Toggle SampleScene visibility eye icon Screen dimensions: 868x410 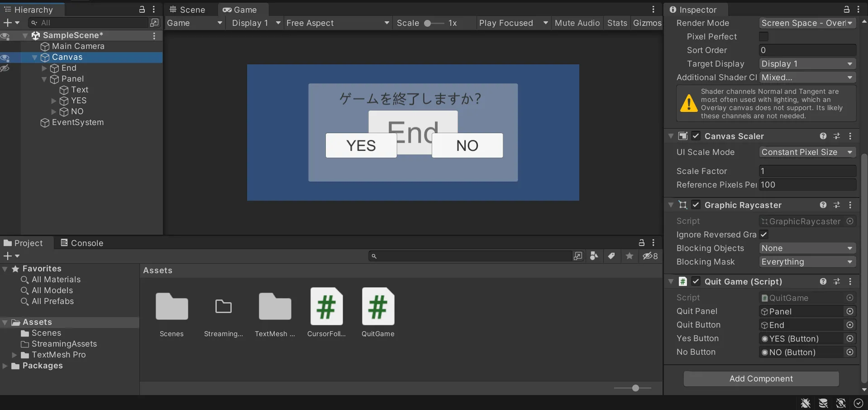5,36
